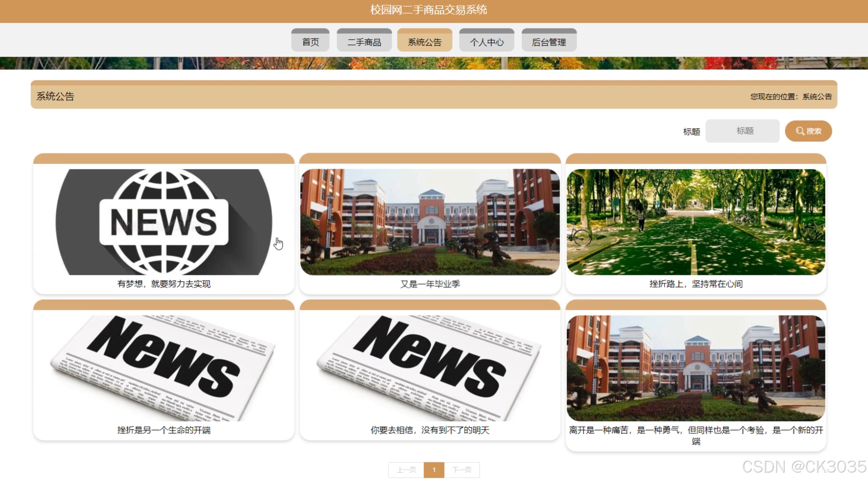
Task: Open the bottom-right campus building thumbnail
Action: (696, 368)
